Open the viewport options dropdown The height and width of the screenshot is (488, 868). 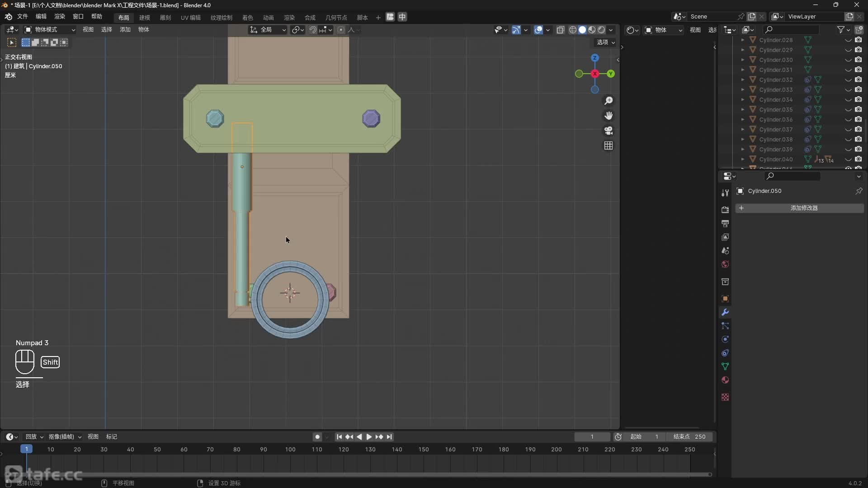[x=606, y=42]
